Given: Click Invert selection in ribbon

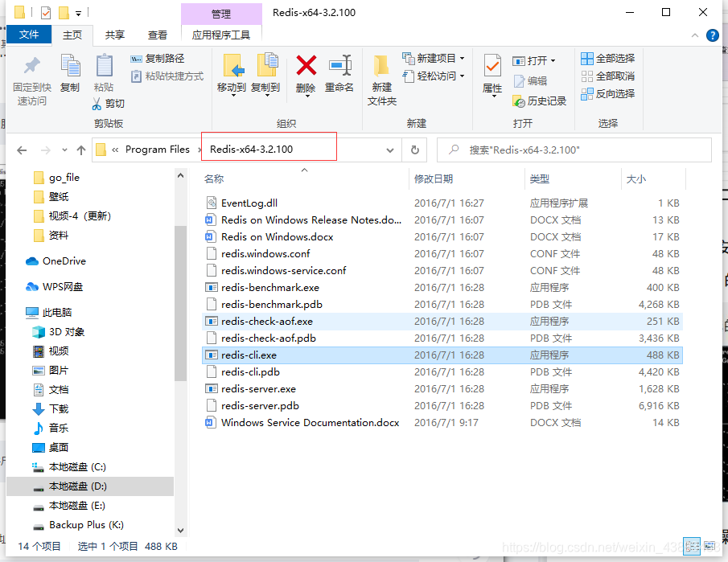Looking at the screenshot, I should click(607, 94).
